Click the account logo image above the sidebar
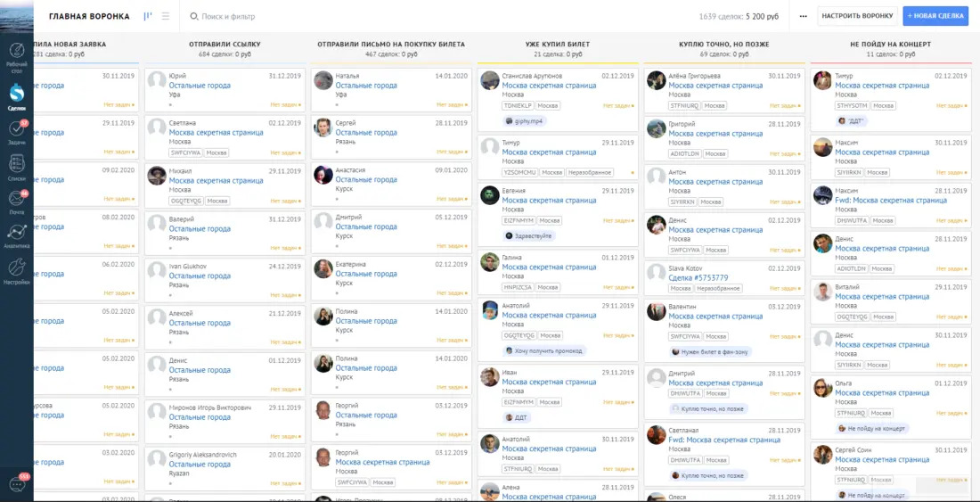Image resolution: width=980 pixels, height=502 pixels. pos(17,16)
